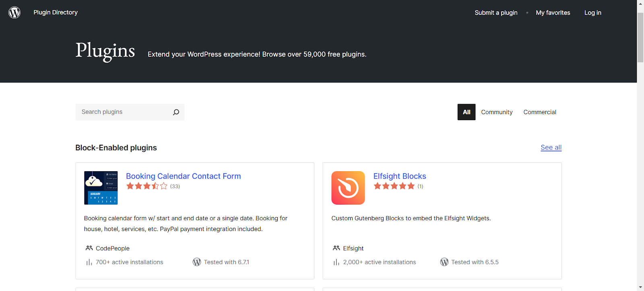This screenshot has height=291, width=644.
Task: Open the Booking Calendar Contact Form title link
Action: click(x=184, y=176)
